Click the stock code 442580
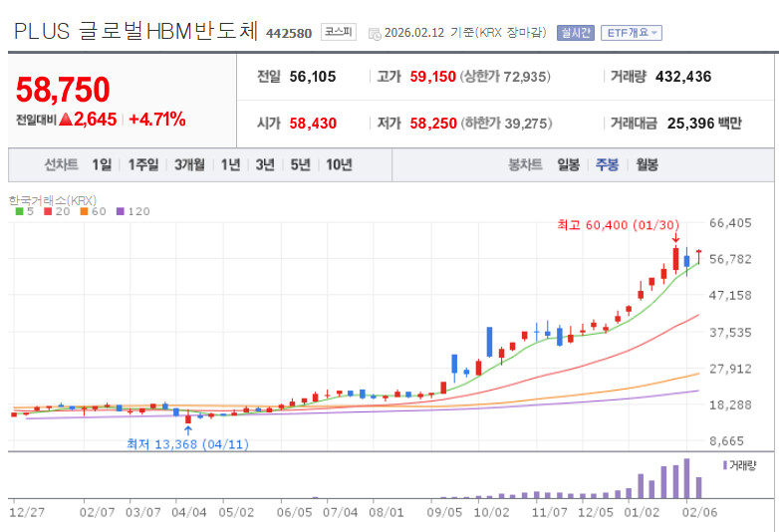 coord(288,33)
